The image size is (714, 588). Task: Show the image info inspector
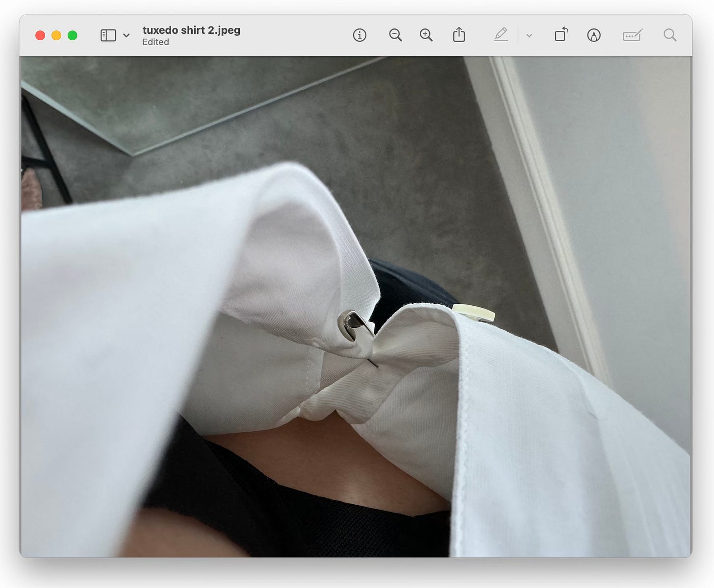359,35
